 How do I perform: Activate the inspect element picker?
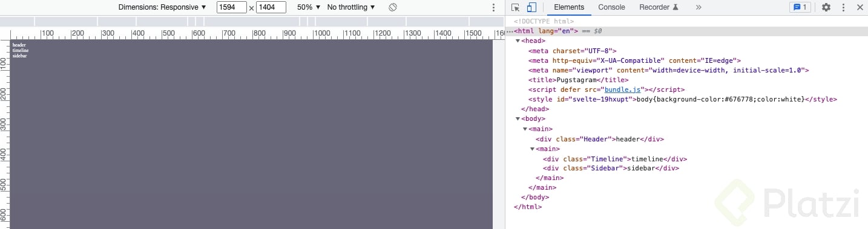[x=516, y=7]
